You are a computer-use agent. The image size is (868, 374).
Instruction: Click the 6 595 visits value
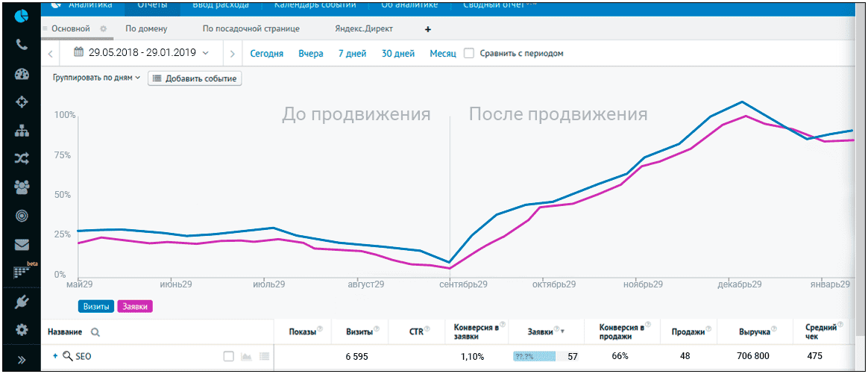point(356,357)
